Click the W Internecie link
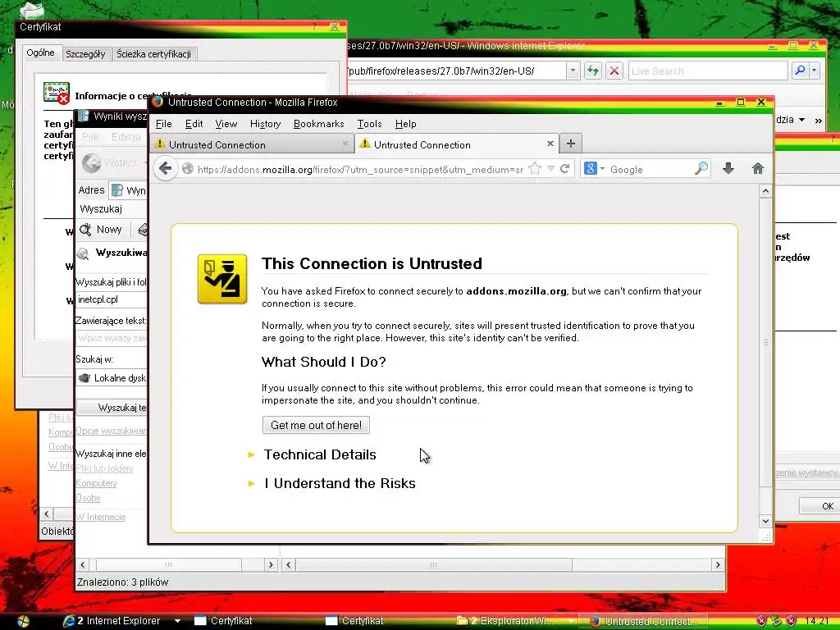840x630 pixels. [x=101, y=517]
